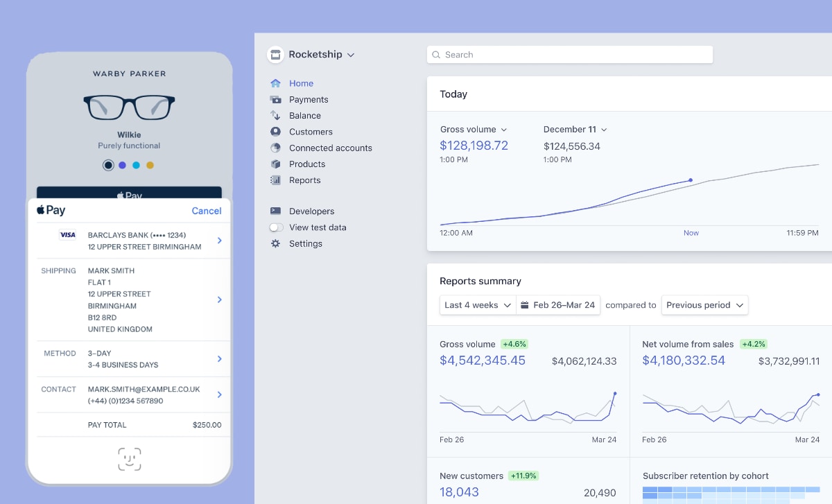Viewport: 832px width, 504px height.
Task: Click the Payments camera-wallet icon
Action: 275,100
